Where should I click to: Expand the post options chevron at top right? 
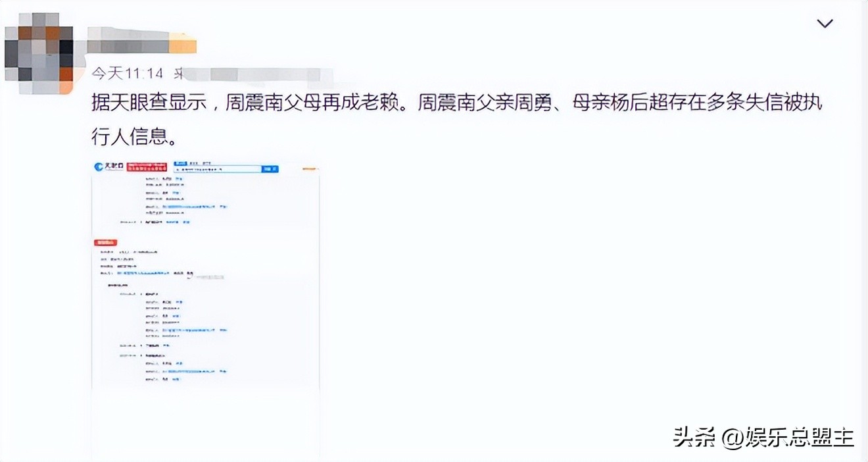click(825, 22)
